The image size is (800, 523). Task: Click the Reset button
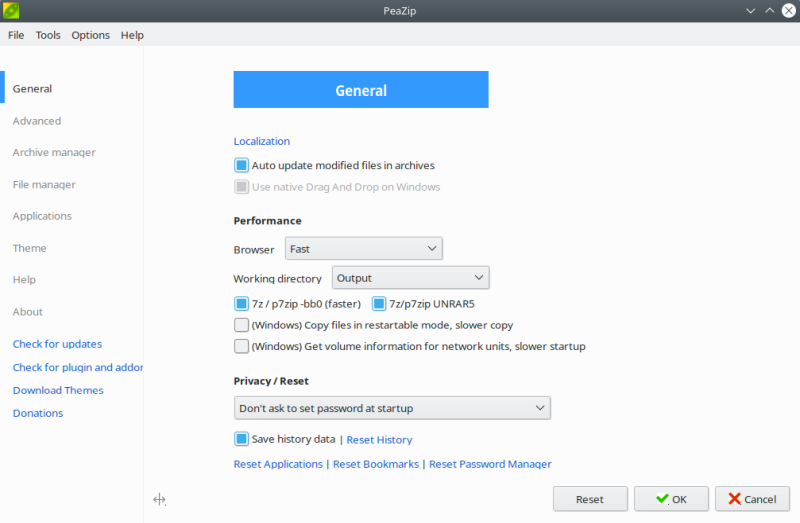pos(590,499)
